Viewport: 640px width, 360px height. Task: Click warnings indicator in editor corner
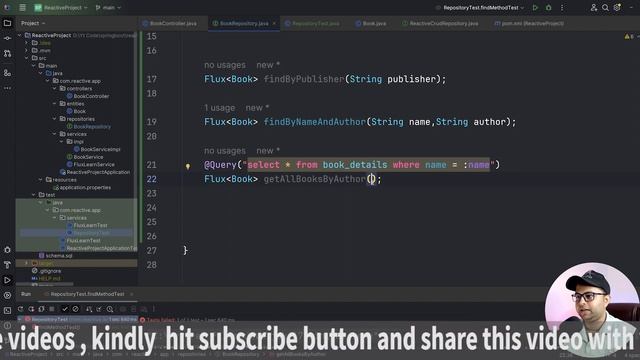[629, 36]
